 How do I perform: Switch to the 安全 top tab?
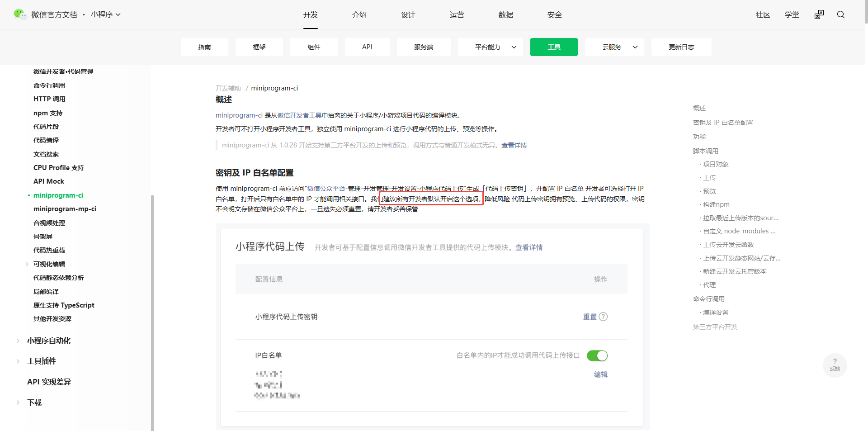[555, 15]
